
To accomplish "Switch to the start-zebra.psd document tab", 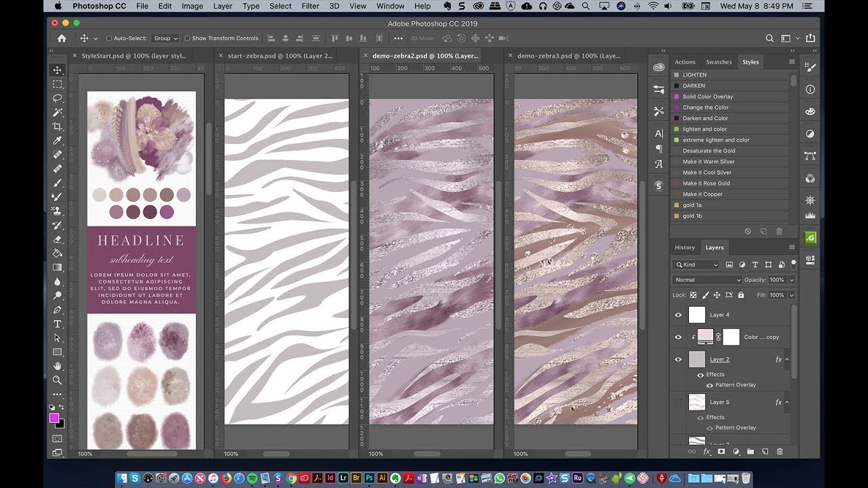I will coord(280,56).
